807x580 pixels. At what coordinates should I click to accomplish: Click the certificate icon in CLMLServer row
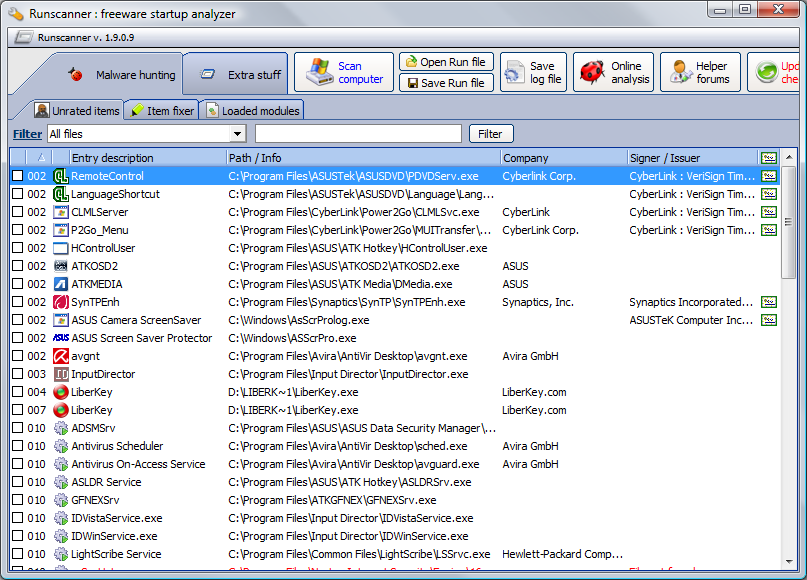tap(769, 212)
